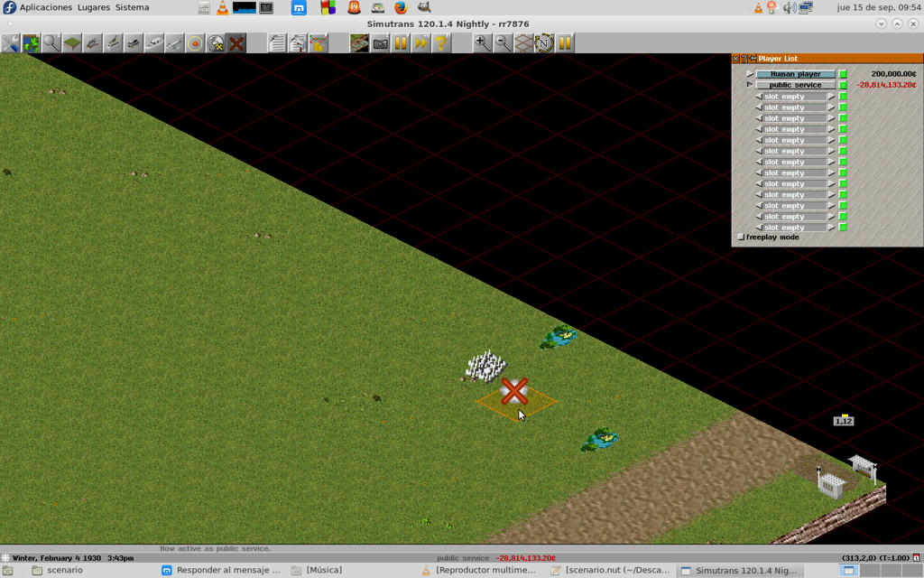The image size is (924, 578).
Task: Click the right arrow of the bottom empty slot
Action: [831, 227]
